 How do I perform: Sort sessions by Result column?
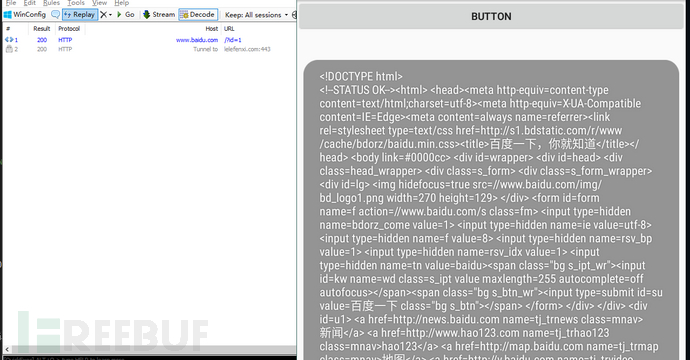click(x=42, y=29)
